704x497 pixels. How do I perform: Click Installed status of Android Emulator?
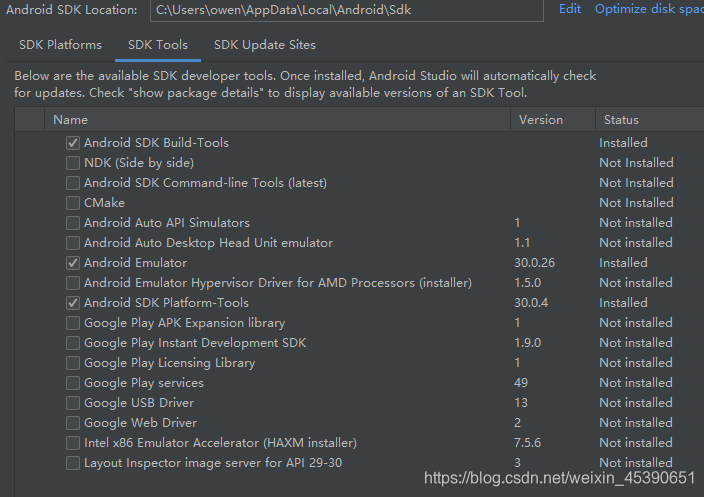coord(623,263)
